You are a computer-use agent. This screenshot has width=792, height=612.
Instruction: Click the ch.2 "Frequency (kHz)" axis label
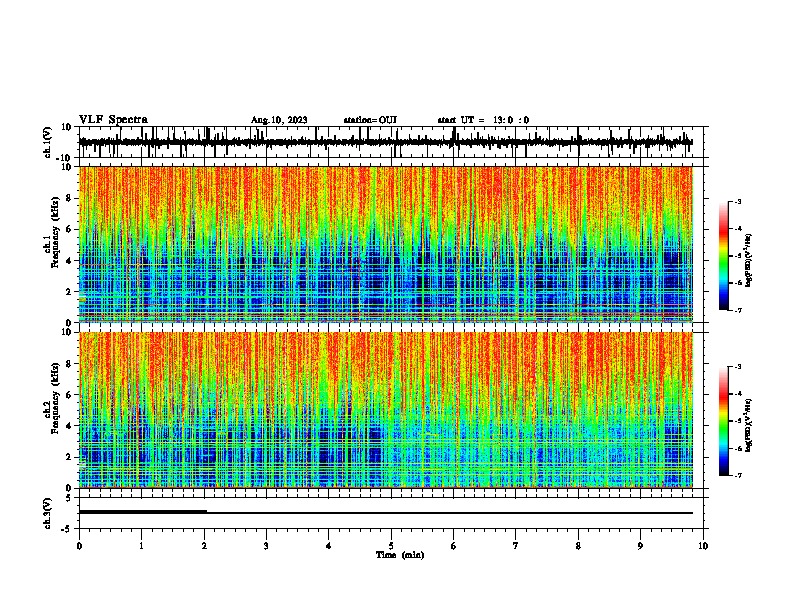pos(55,398)
